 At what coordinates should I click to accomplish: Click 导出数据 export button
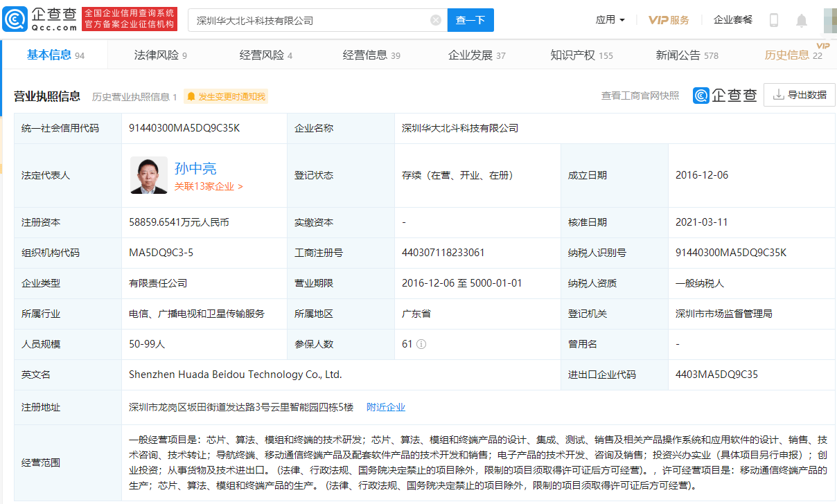[800, 95]
